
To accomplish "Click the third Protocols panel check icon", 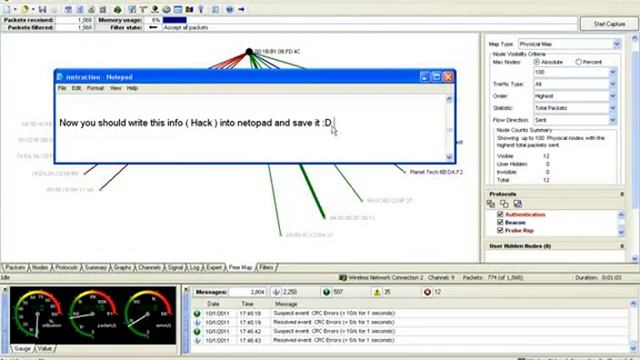I will click(x=518, y=204).
